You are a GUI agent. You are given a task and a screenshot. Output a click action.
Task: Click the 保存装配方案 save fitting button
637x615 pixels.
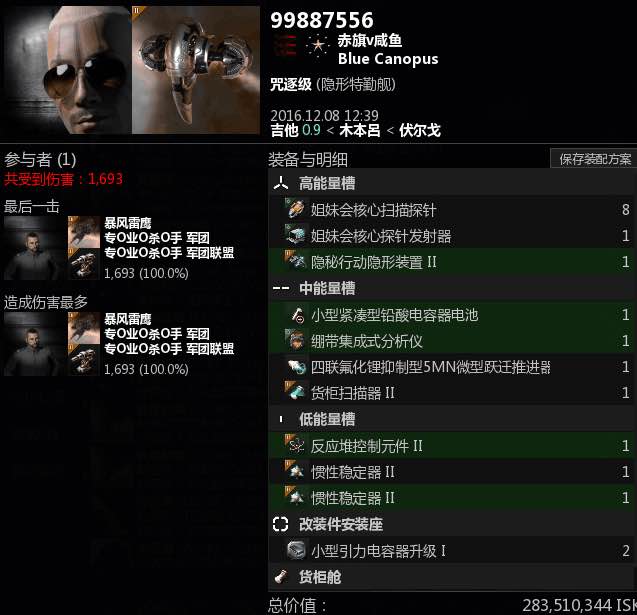(x=594, y=159)
